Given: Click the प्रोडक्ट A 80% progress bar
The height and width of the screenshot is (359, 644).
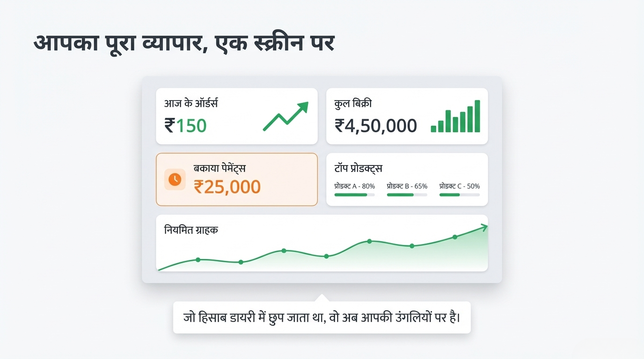Looking at the screenshot, I should (354, 194).
